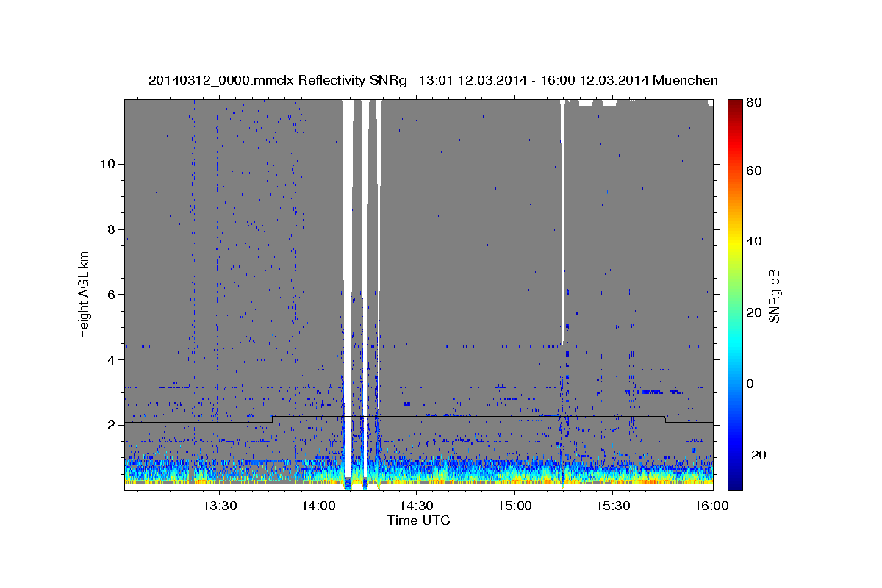The width and height of the screenshot is (882, 588).
Task: Click the 'Time UTC' x-axis label
Action: [418, 520]
